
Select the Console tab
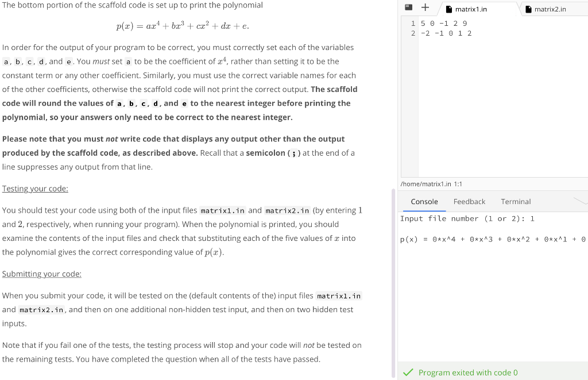[424, 201]
